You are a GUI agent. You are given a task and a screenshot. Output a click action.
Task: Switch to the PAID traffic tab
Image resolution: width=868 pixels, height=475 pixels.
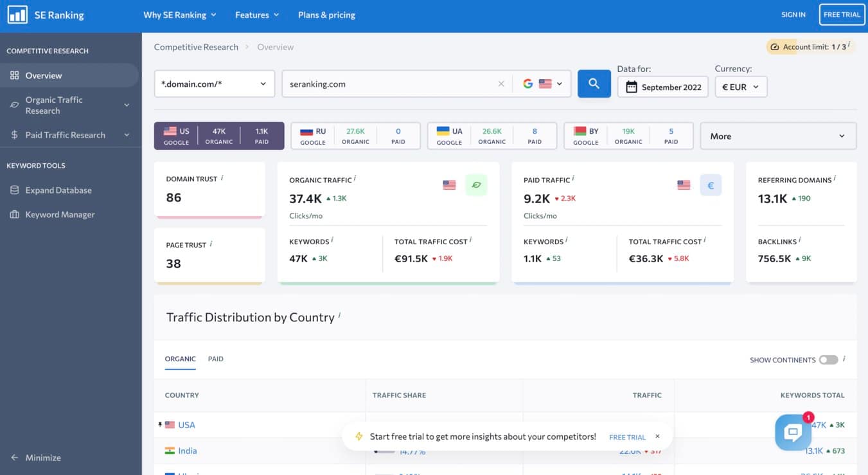[215, 359]
